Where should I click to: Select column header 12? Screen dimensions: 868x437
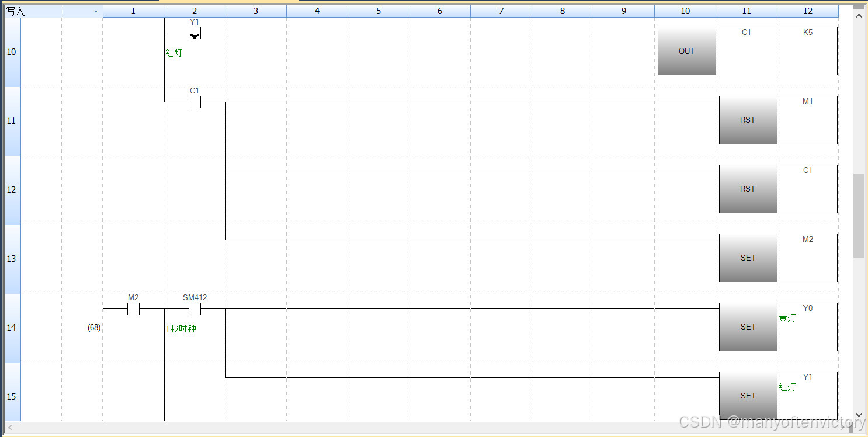(x=808, y=11)
